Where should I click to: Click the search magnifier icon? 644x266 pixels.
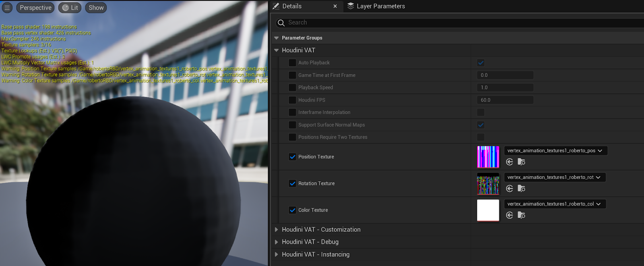click(281, 23)
